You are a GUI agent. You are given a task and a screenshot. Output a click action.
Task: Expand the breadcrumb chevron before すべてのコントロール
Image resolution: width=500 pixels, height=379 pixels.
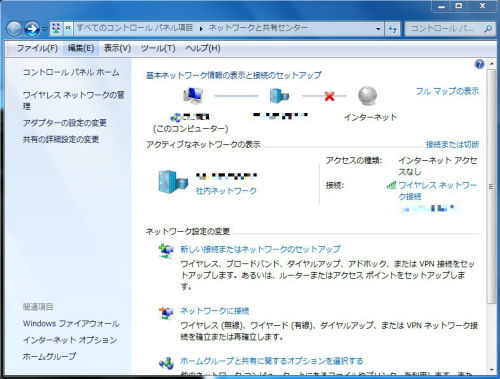pos(68,28)
